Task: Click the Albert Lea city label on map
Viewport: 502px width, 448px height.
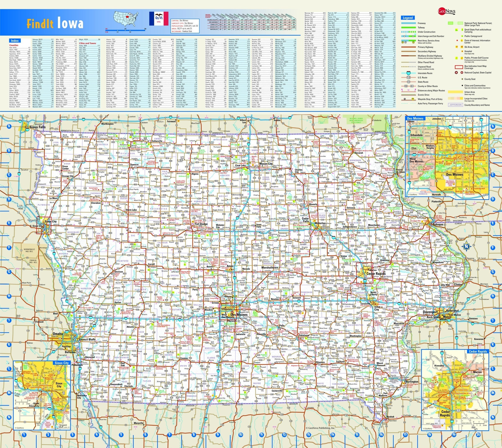Action: [x=243, y=121]
